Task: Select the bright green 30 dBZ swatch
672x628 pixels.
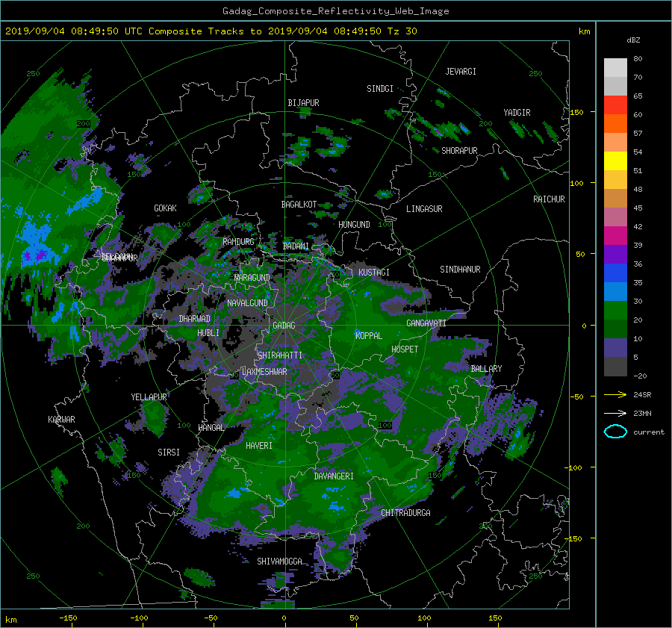Action: 615,311
